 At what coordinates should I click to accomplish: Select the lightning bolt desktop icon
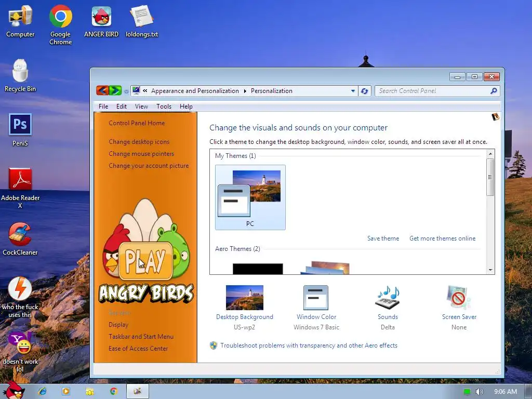(20, 288)
